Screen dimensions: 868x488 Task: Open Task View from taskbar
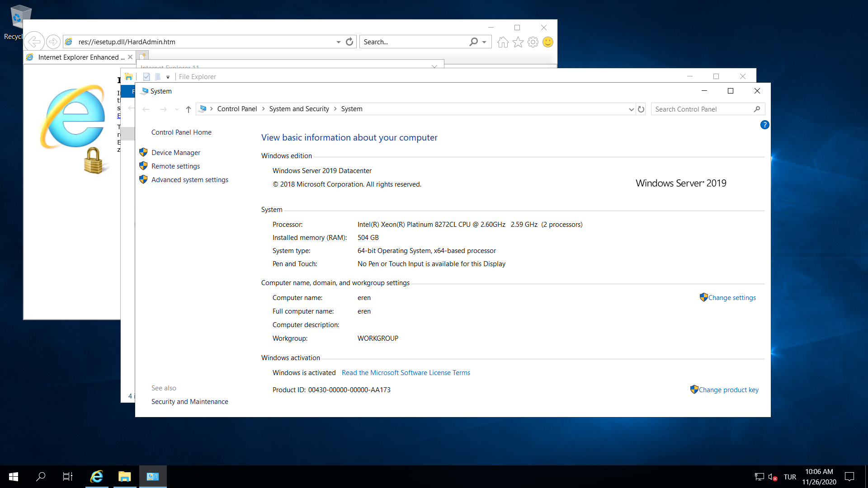[68, 477]
